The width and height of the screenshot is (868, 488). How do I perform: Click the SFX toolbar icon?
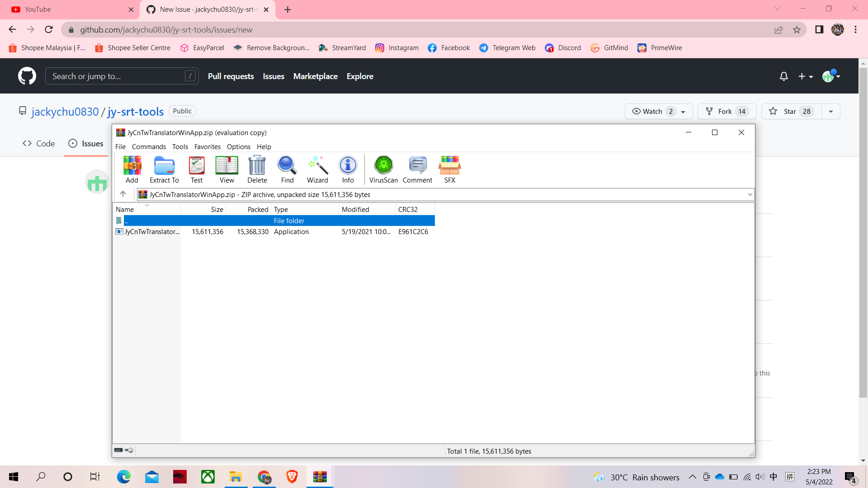pos(449,169)
